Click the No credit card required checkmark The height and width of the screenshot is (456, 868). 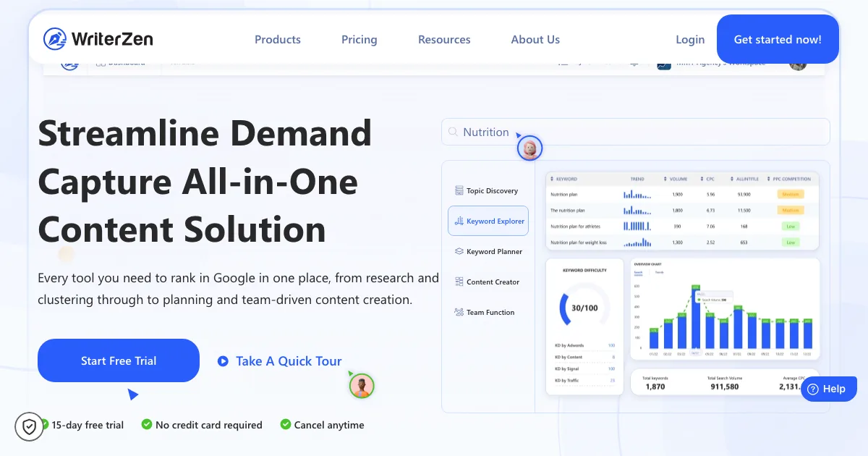pos(147,425)
